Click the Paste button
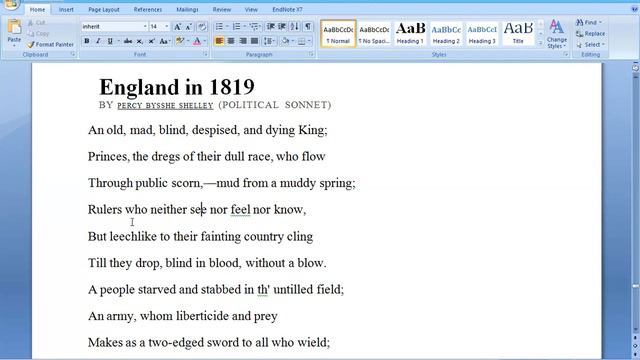 click(x=14, y=33)
